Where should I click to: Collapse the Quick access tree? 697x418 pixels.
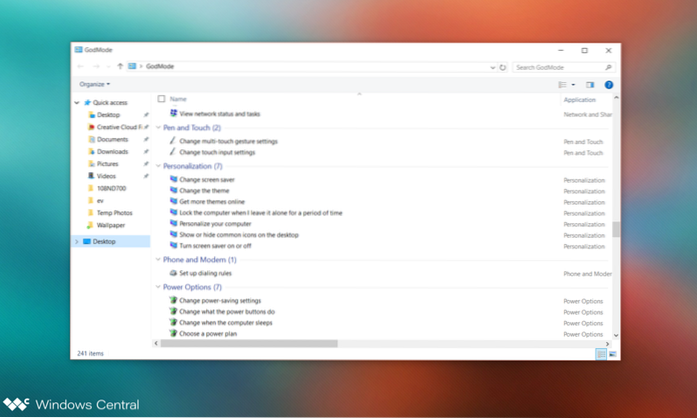(77, 102)
